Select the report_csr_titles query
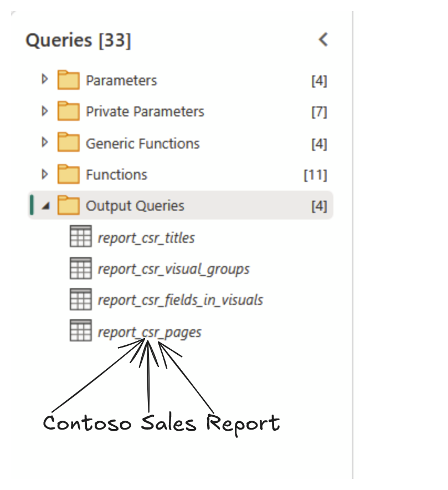Screen dimensions: 448x490 146,238
